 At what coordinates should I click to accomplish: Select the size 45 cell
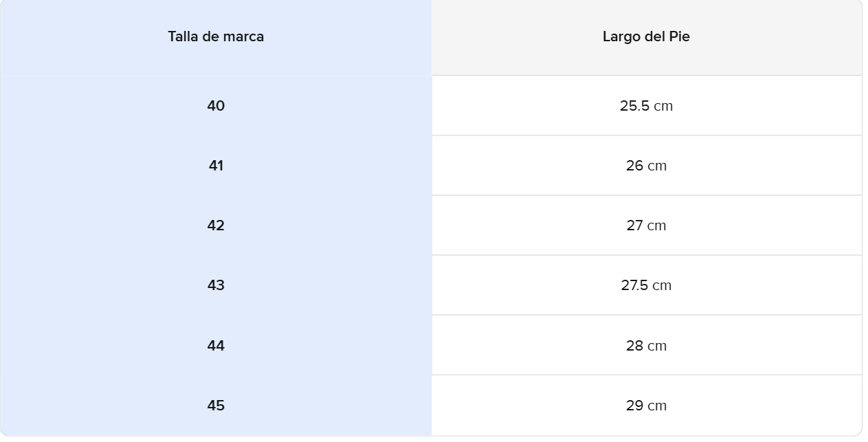(216, 406)
